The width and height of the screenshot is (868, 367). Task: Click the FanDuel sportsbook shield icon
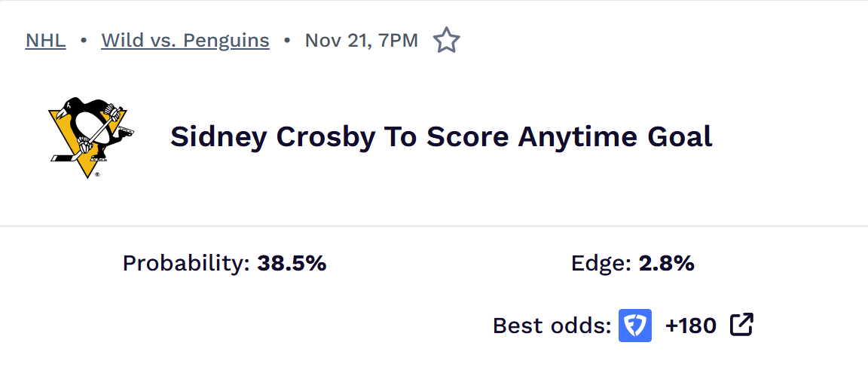point(635,326)
